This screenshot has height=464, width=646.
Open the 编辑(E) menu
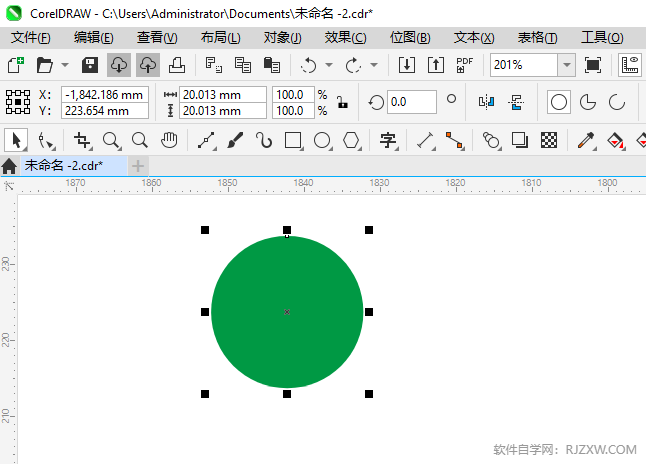pos(94,38)
